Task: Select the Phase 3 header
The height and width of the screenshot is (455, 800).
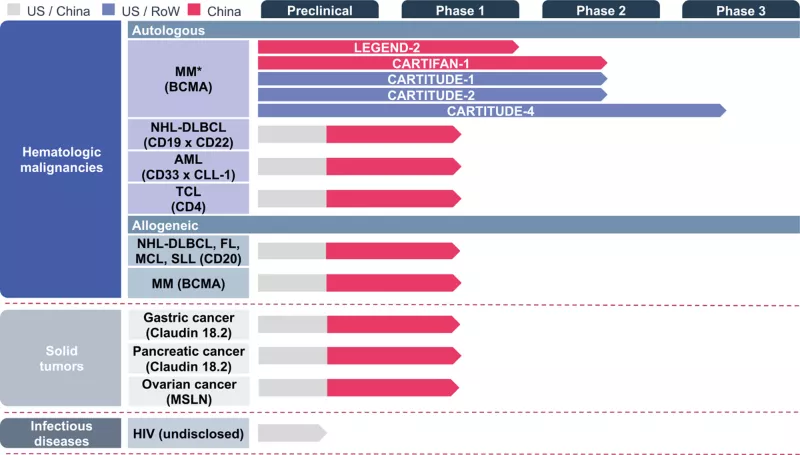Action: point(741,10)
